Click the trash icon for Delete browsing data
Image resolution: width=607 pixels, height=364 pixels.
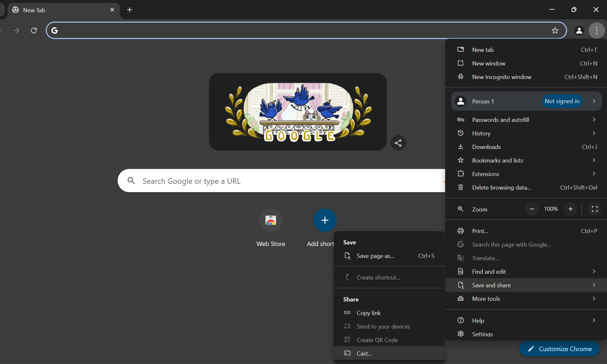coord(461,187)
